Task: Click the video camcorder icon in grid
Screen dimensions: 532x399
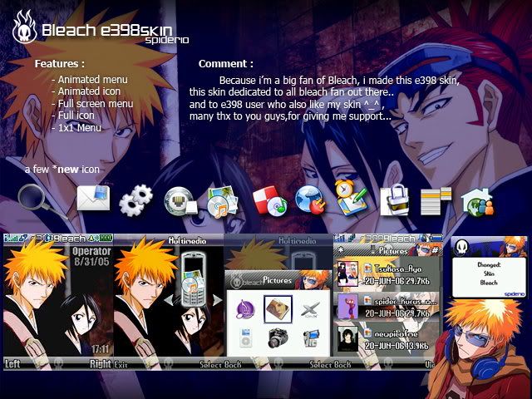Action: (311, 338)
